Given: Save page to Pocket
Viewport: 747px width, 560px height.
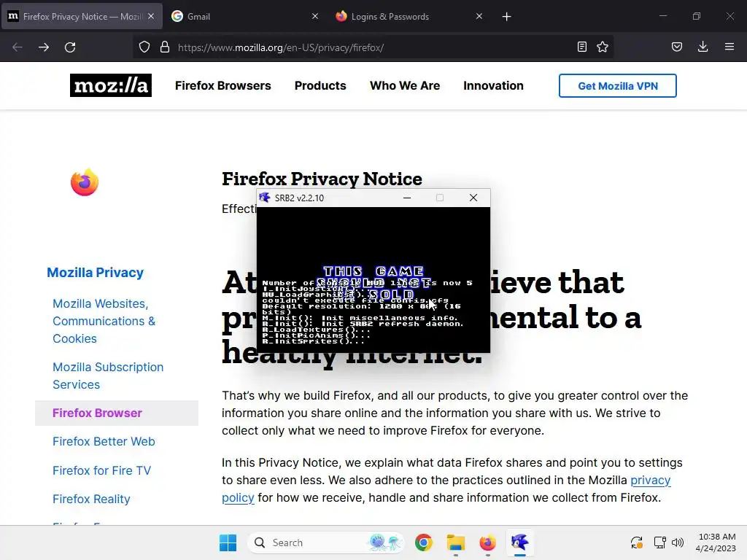Looking at the screenshot, I should pos(677,47).
